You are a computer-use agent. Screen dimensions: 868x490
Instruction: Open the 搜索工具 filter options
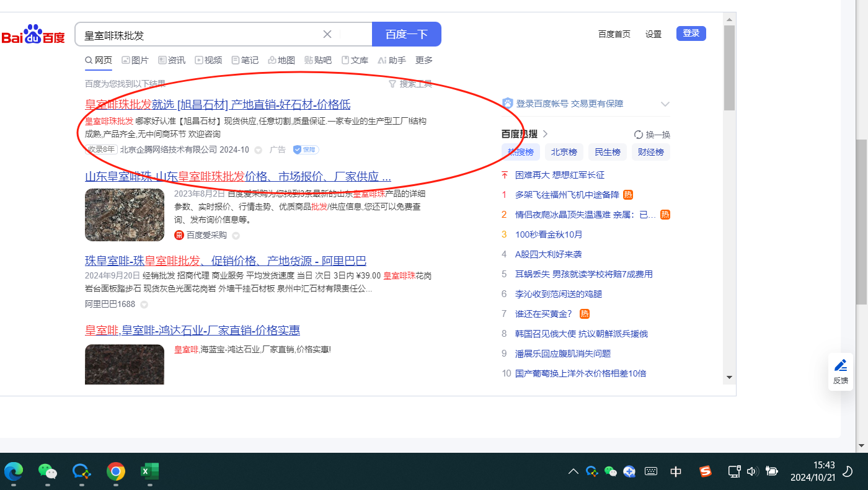click(x=410, y=84)
